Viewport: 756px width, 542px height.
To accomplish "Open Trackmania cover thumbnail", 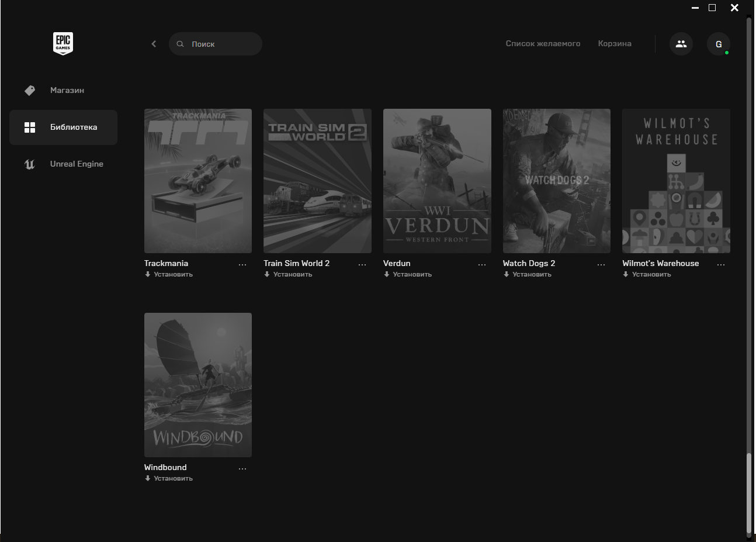I will coord(198,181).
